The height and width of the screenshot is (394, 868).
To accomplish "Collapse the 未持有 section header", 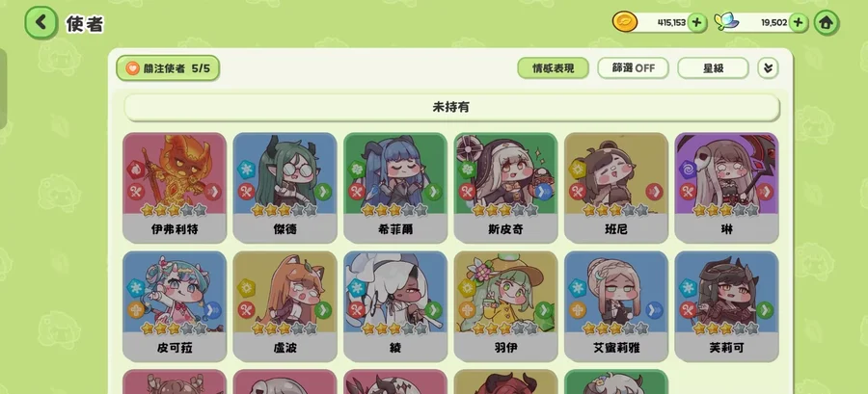I will point(451,107).
